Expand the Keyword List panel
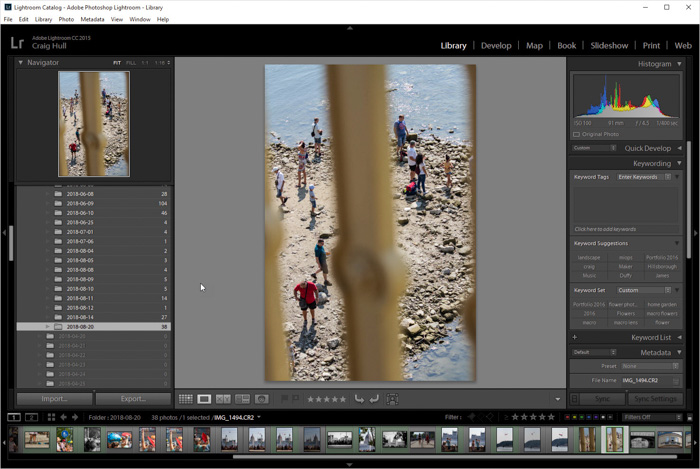 pyautogui.click(x=679, y=337)
